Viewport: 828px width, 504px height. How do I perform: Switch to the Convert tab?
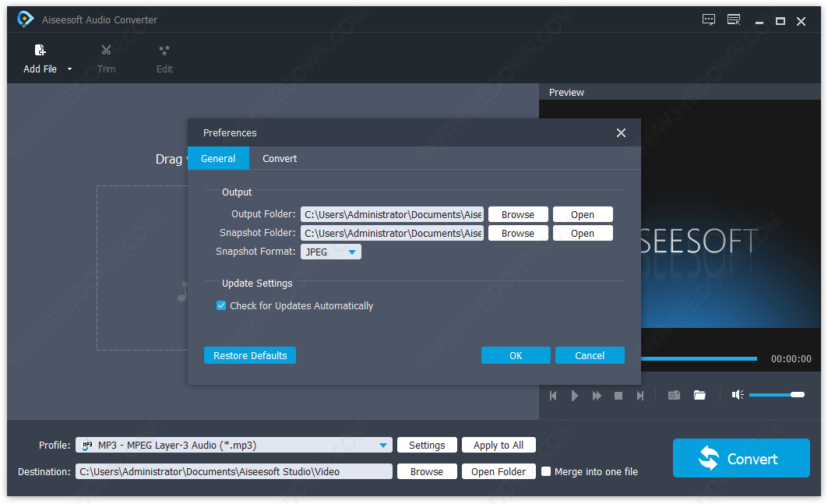pos(280,158)
